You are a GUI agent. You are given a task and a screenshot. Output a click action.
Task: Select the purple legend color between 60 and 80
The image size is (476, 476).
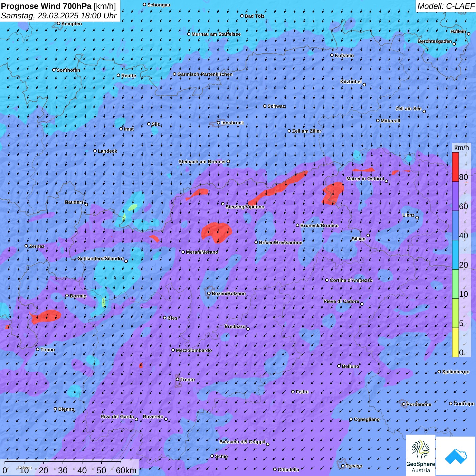coord(455,197)
